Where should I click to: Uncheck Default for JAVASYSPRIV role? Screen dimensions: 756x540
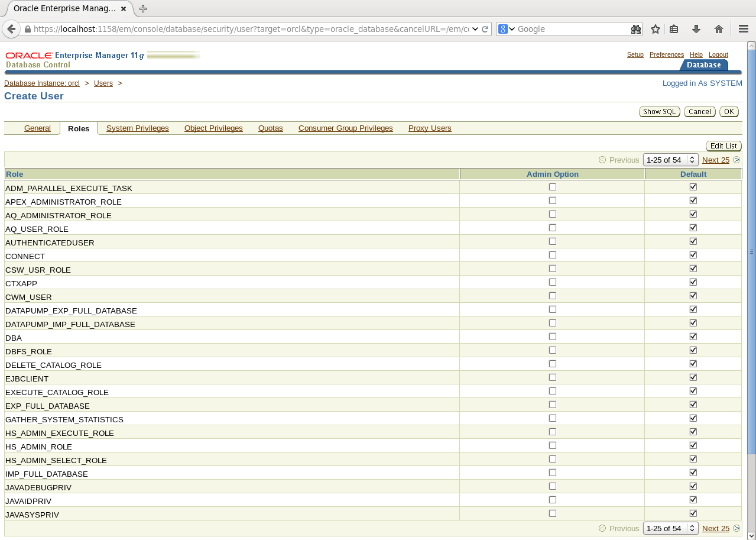[693, 513]
